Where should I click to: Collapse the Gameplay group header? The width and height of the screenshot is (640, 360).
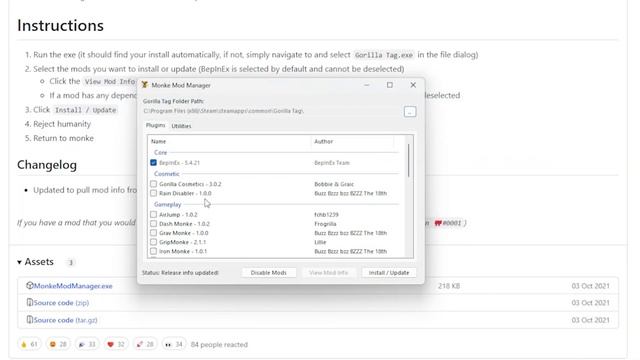tap(168, 204)
